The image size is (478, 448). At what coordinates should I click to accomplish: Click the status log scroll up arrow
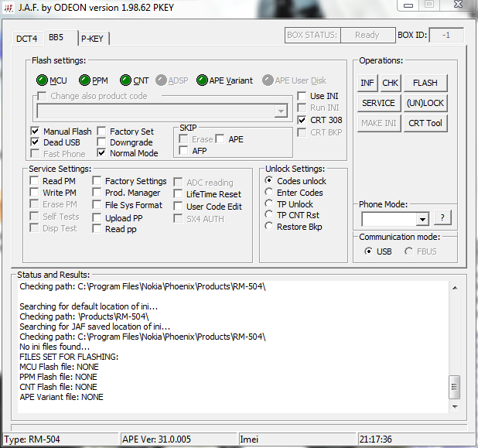(455, 288)
